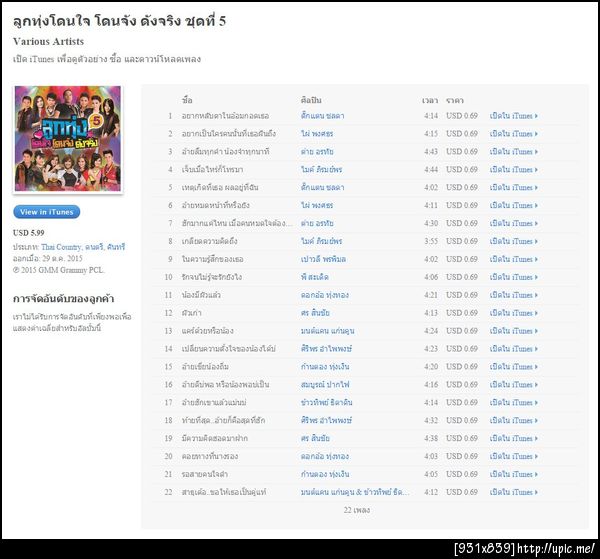
Task: Open track 5 via เปิดใน iTunes link
Action: tap(514, 187)
